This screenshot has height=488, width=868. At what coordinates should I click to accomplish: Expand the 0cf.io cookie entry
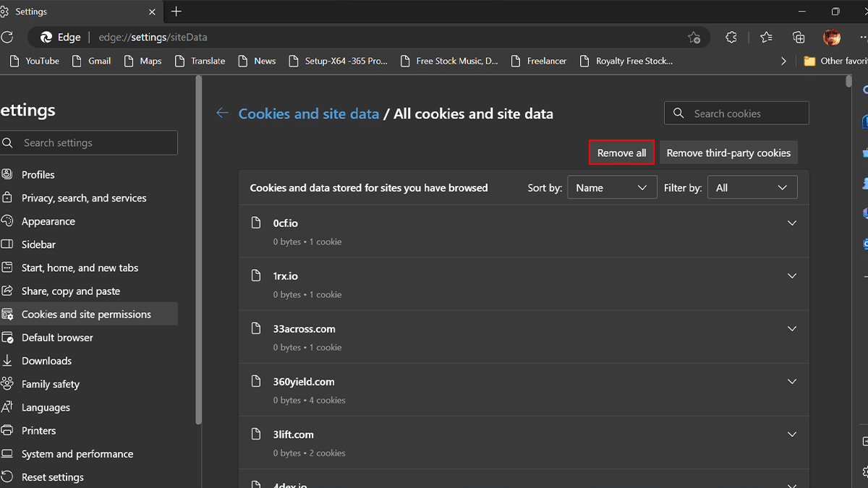click(791, 223)
